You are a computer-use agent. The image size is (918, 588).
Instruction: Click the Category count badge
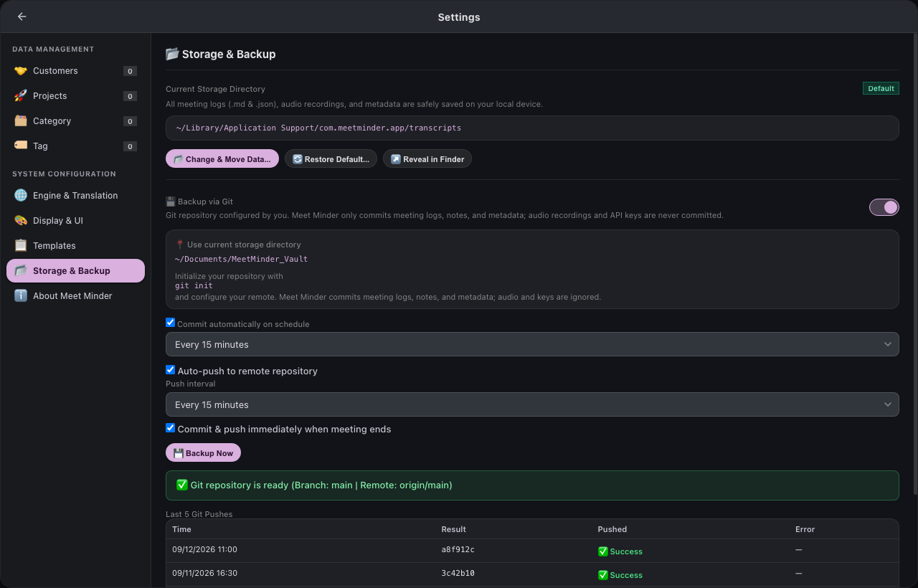tap(130, 121)
